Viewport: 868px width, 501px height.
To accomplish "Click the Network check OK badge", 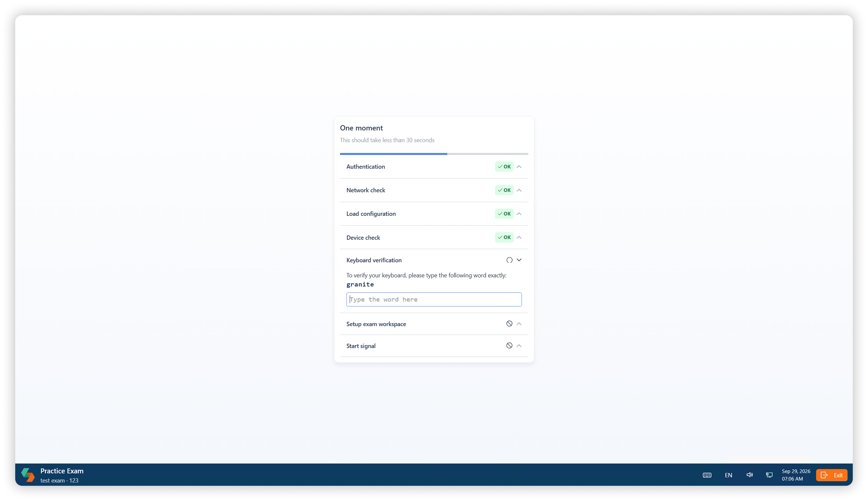I will tap(504, 190).
